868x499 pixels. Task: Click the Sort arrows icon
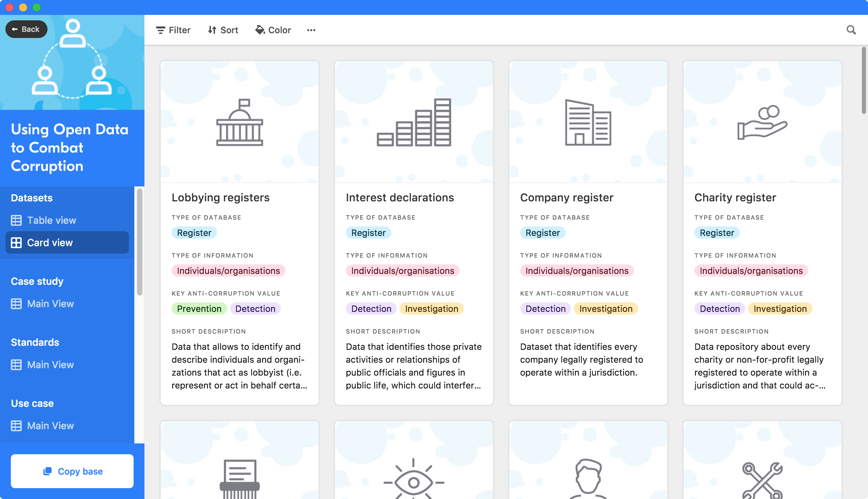(212, 30)
